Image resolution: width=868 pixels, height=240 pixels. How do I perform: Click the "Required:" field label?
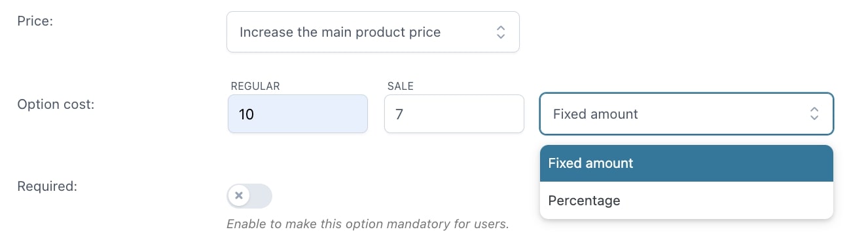click(x=48, y=186)
